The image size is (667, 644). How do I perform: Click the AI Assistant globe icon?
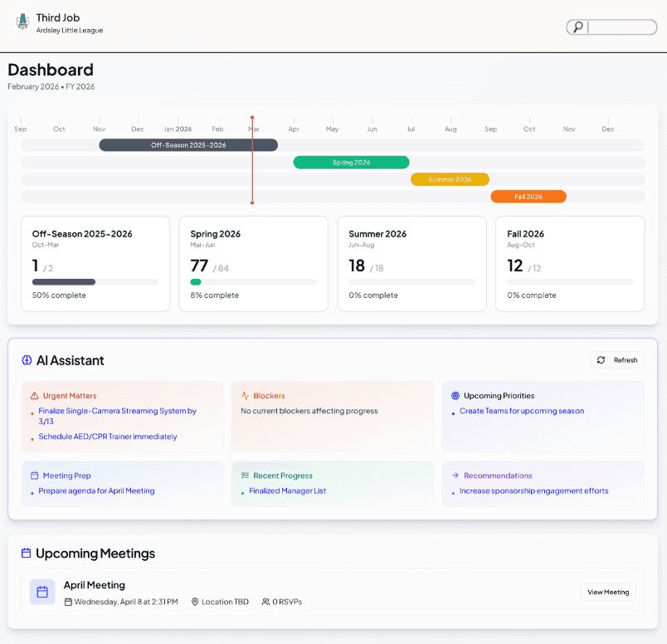coord(26,360)
